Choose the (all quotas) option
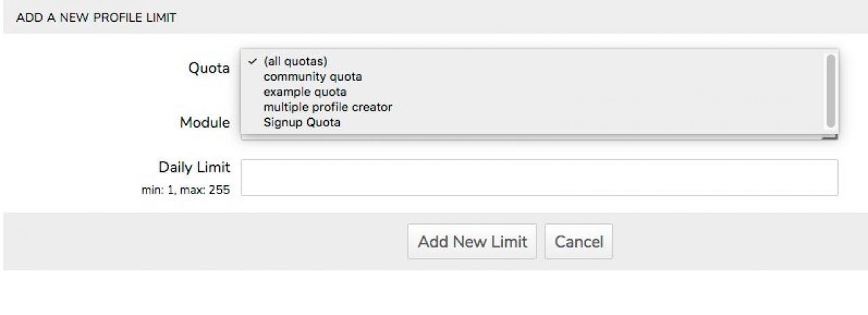The height and width of the screenshot is (315, 868). click(x=295, y=62)
